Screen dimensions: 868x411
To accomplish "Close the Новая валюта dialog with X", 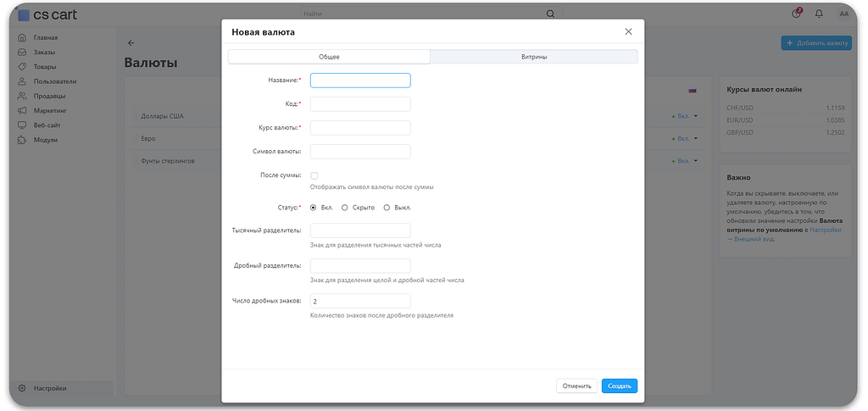I will click(628, 31).
